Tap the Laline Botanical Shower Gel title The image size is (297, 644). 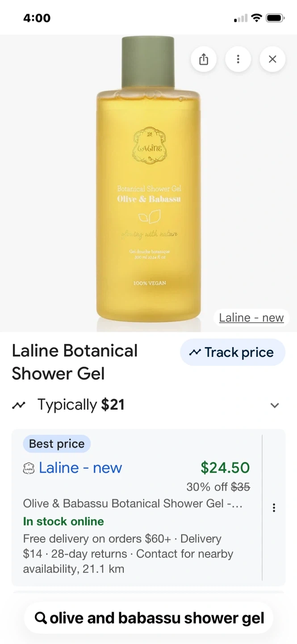tap(75, 362)
